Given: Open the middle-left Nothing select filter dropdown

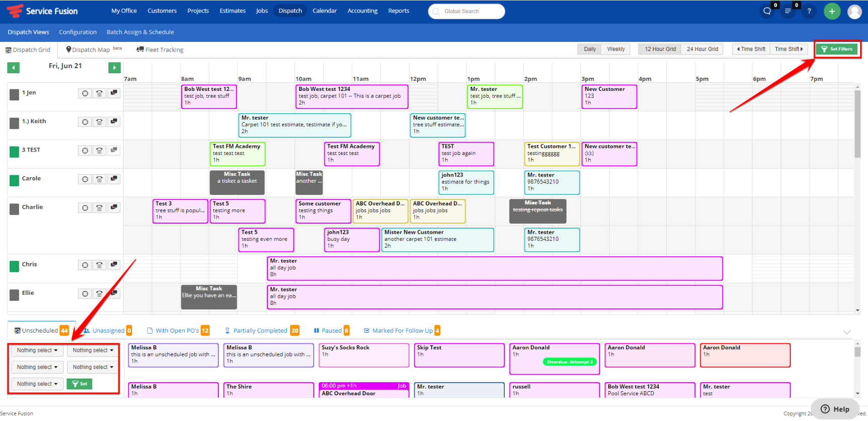Looking at the screenshot, I should point(37,367).
